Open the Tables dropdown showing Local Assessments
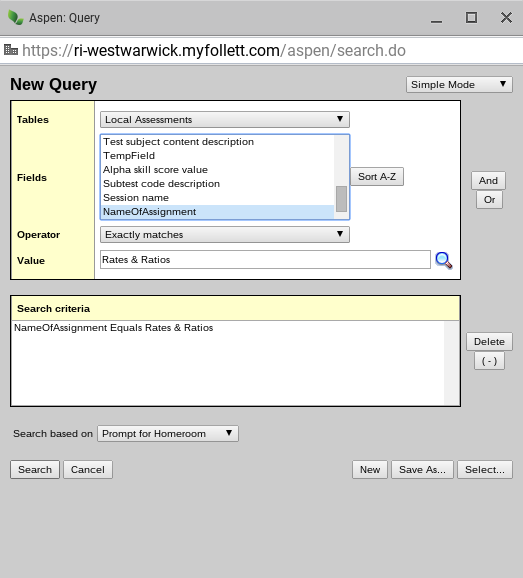The width and height of the screenshot is (523, 578). point(225,120)
